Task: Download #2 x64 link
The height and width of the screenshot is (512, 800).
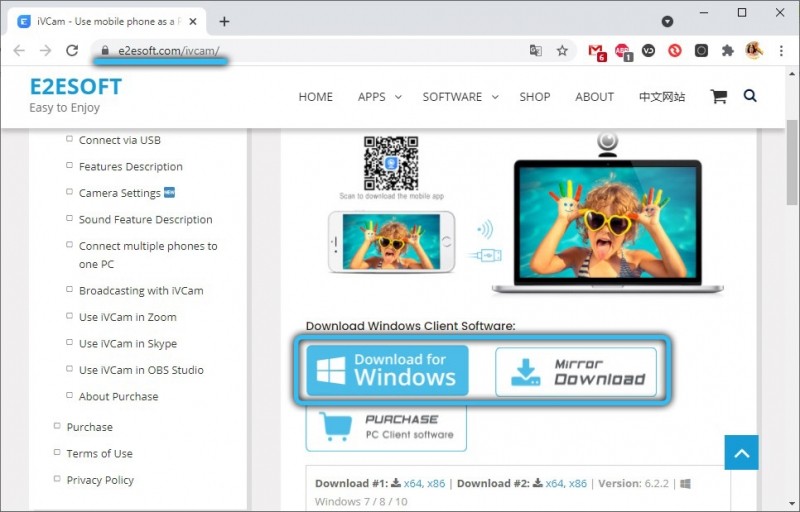Action: 555,483
